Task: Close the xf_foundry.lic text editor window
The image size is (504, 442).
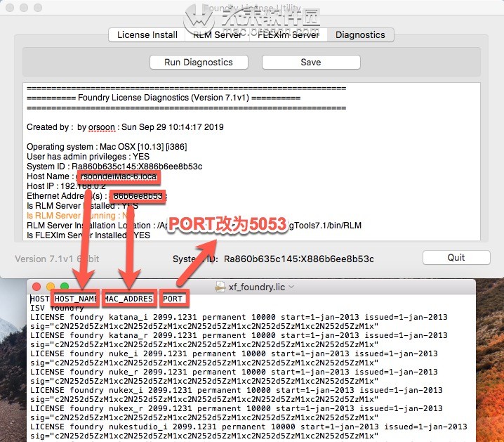Action: coord(37,286)
